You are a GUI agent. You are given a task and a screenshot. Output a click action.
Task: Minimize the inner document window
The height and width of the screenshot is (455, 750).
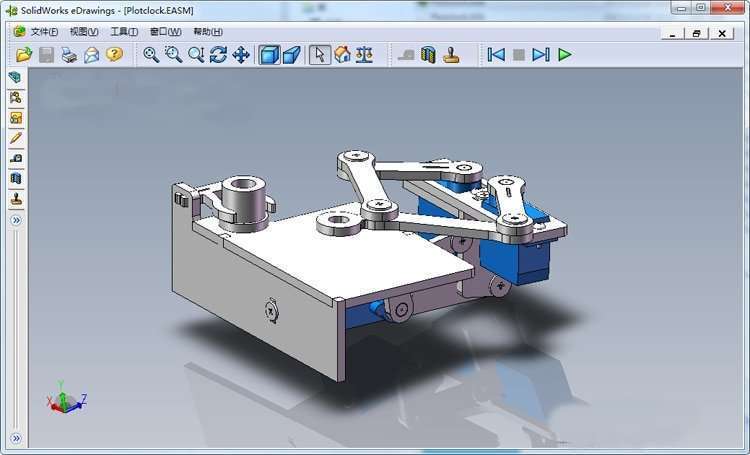point(673,33)
